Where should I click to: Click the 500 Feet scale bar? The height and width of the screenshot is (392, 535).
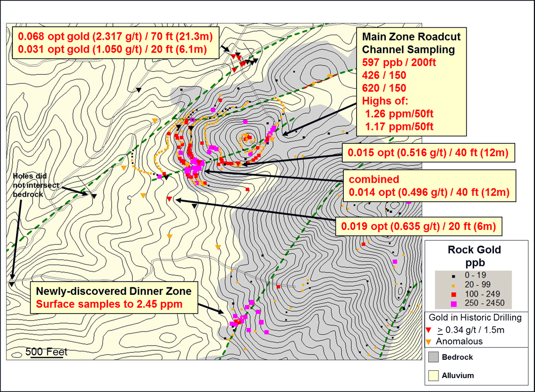tap(47, 353)
